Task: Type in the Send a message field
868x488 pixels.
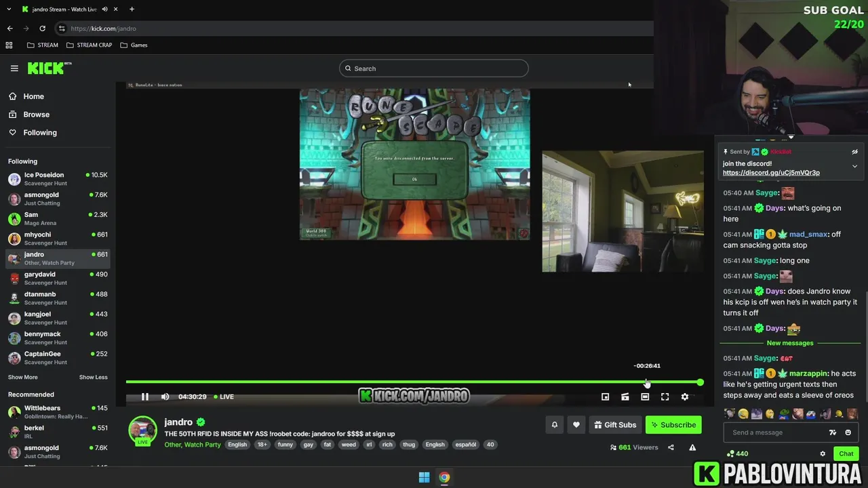Action: coord(773,432)
